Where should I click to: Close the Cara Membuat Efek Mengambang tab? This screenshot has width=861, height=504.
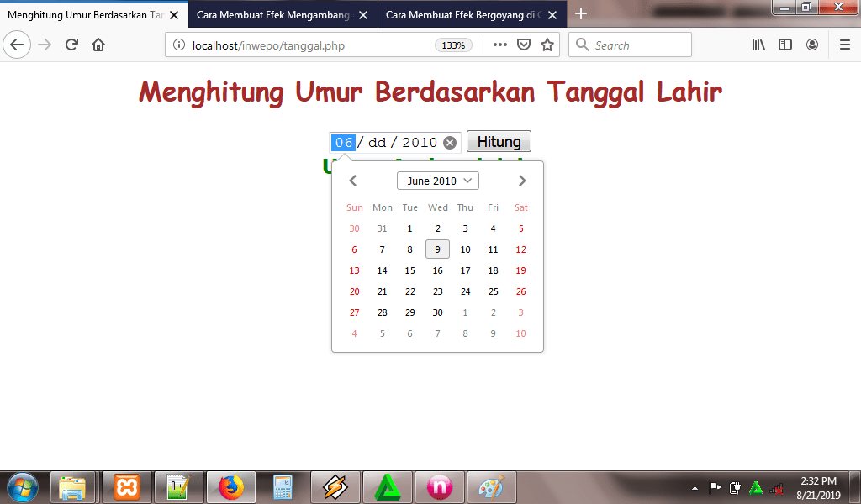(363, 15)
